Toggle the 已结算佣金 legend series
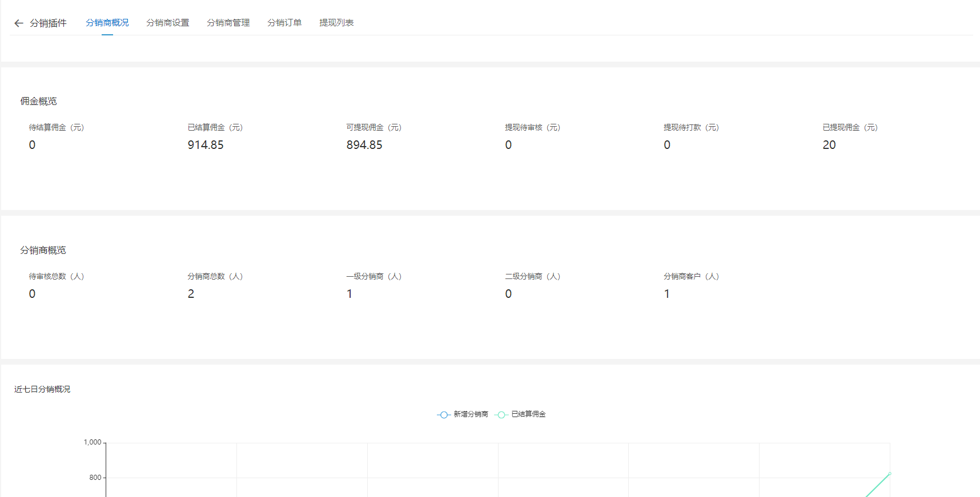The height and width of the screenshot is (497, 980). (521, 414)
